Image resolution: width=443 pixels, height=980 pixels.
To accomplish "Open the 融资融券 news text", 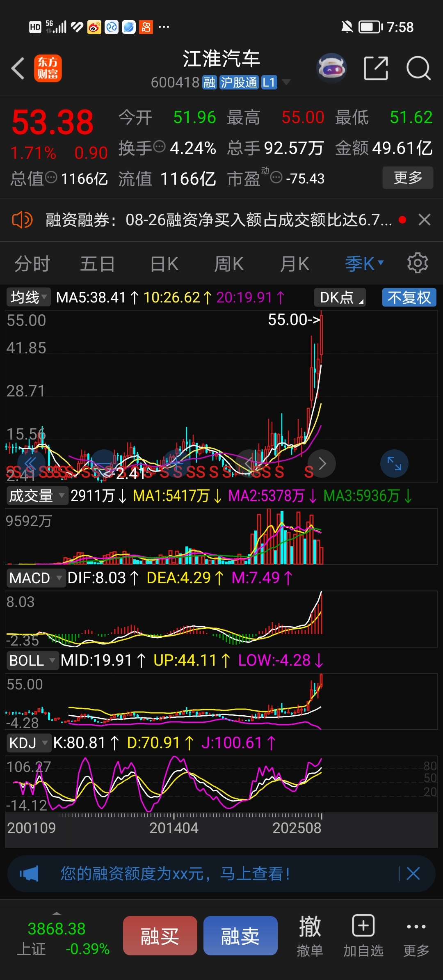I will (x=219, y=220).
